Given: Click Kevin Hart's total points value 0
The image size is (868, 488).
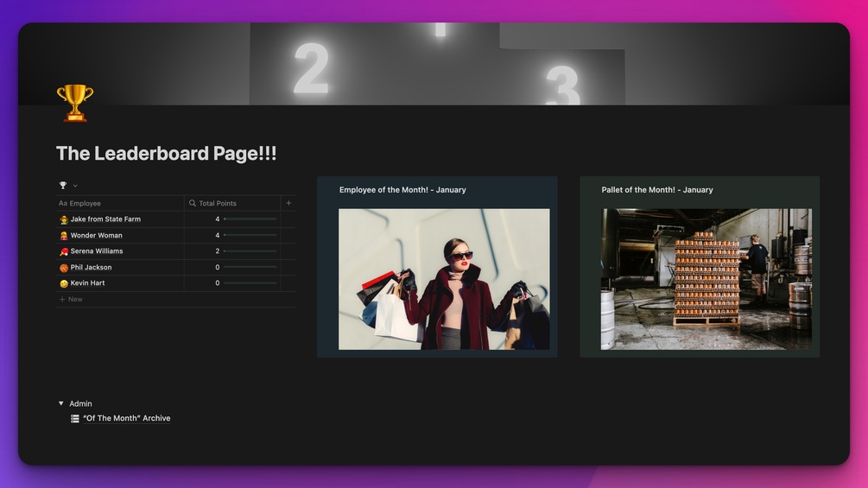Looking at the screenshot, I should coord(217,283).
